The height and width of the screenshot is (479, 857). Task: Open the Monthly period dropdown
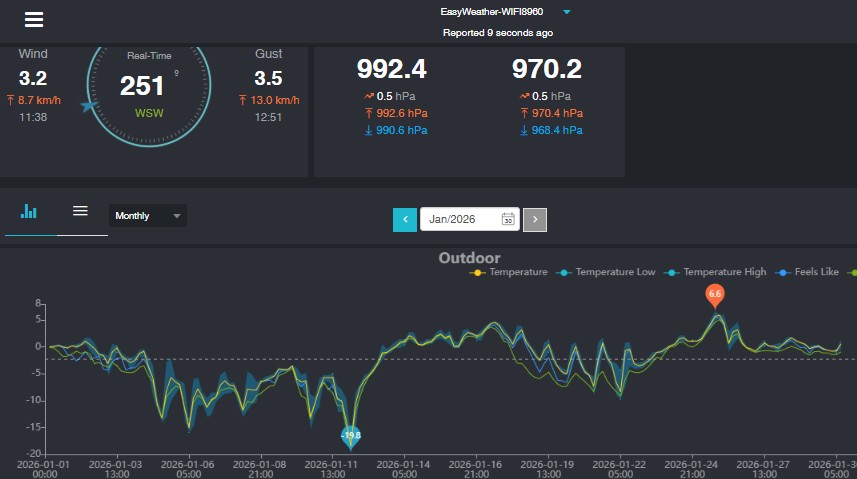[147, 216]
